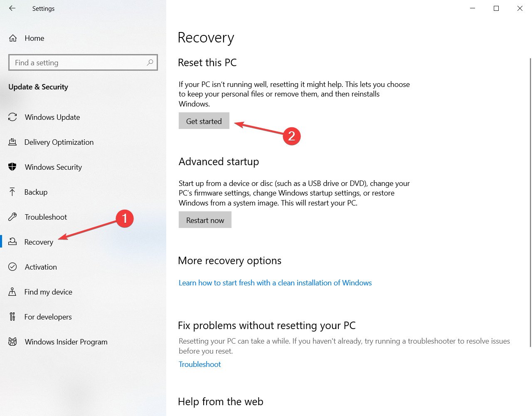Click the Home house icon
Image resolution: width=532 pixels, height=416 pixels.
13,38
